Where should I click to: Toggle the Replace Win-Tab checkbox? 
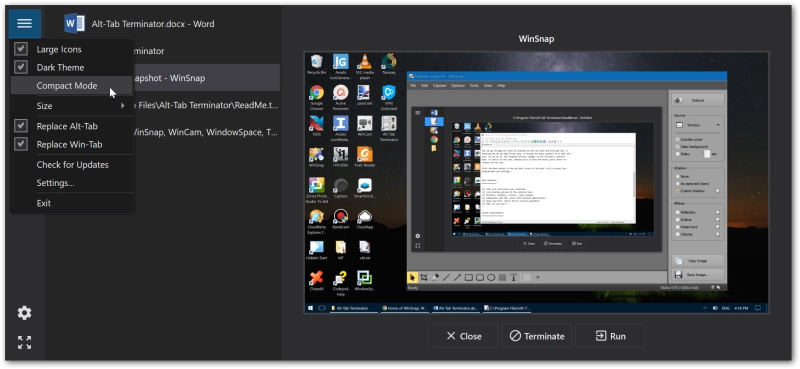pos(20,144)
